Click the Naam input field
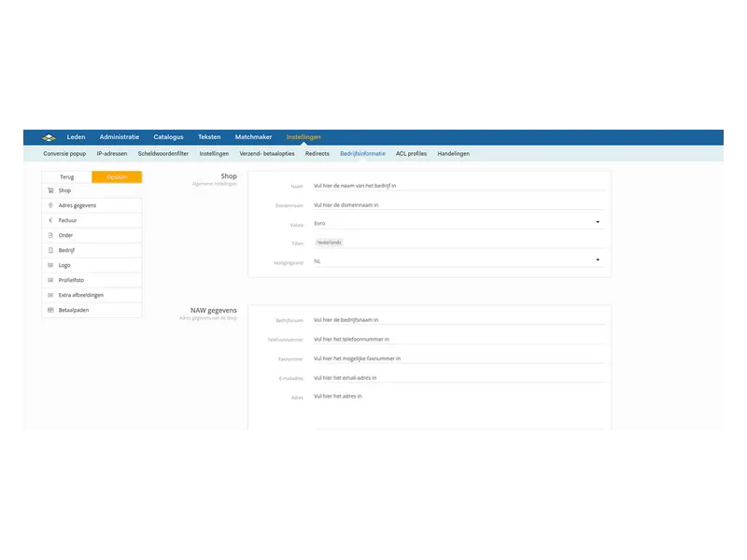This screenshot has width=747, height=560. [x=459, y=186]
